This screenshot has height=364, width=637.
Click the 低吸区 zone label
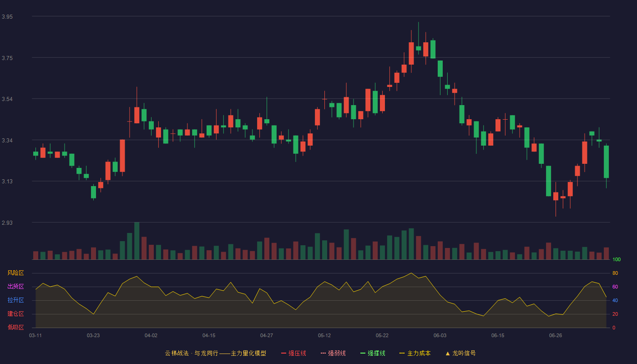[x=15, y=327]
